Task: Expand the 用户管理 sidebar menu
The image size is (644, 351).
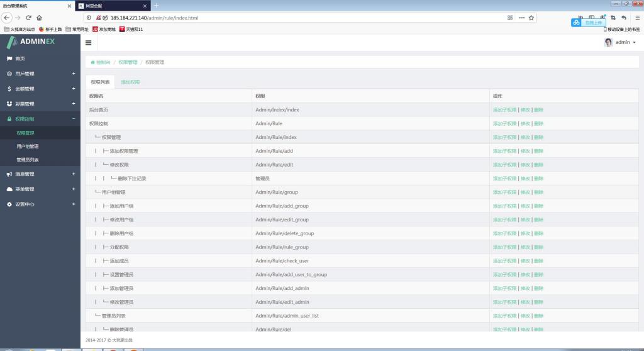Action: [x=74, y=74]
